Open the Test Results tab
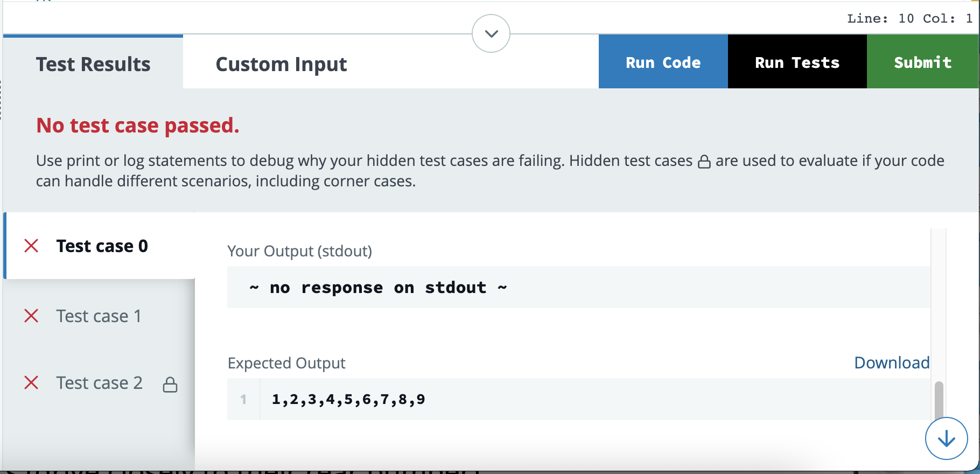The image size is (980, 474). [93, 64]
